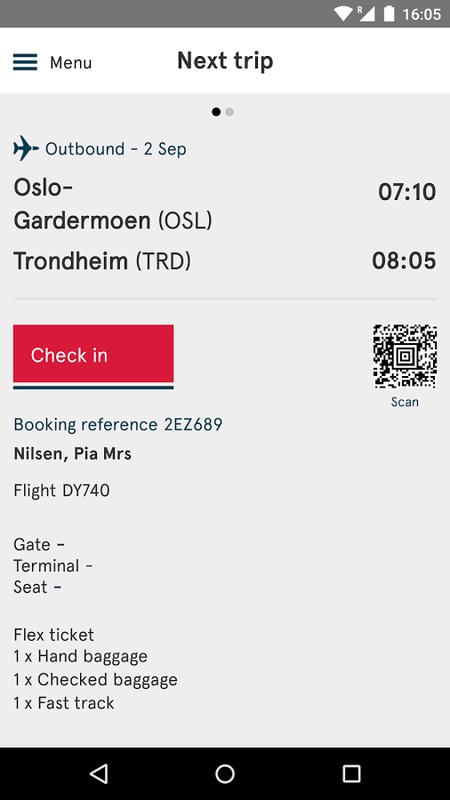Tap the Android back navigation icon
The height and width of the screenshot is (800, 450).
click(99, 773)
